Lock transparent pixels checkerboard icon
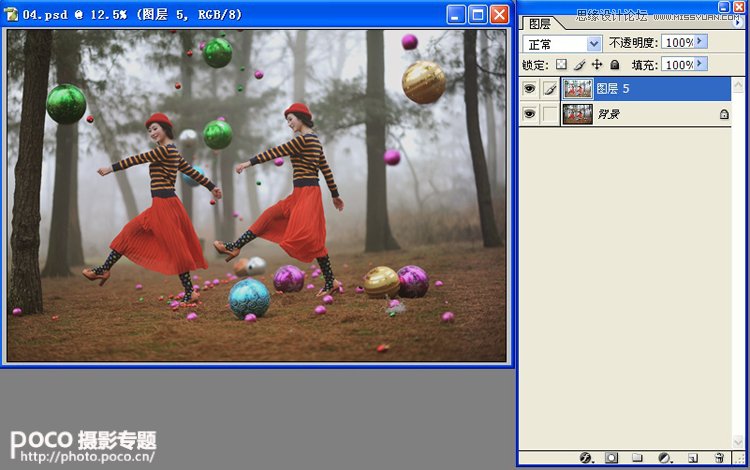Image resolution: width=750 pixels, height=470 pixels. [562, 65]
